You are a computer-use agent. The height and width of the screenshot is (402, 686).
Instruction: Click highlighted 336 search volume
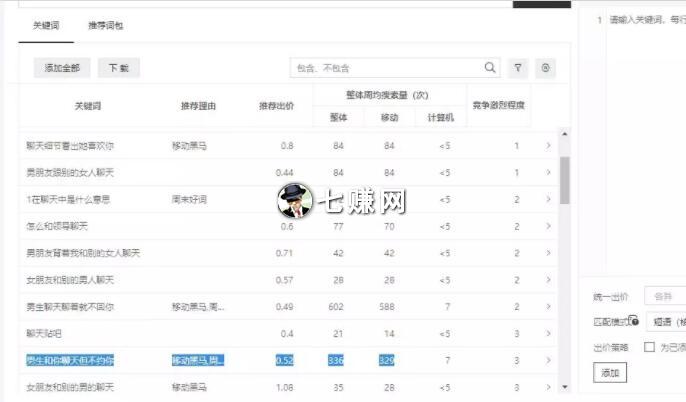[336, 360]
